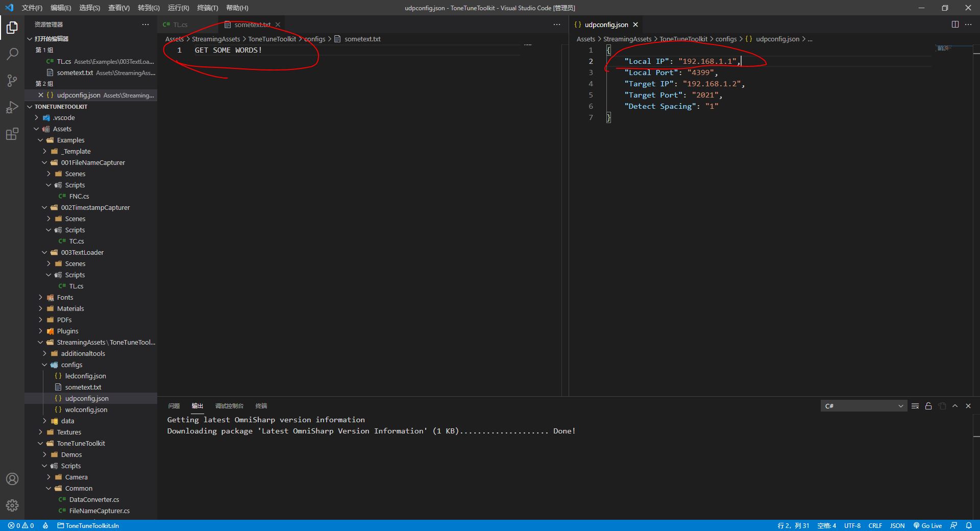Close the sometext.txt editor tab
This screenshot has height=531, width=980.
point(278,25)
